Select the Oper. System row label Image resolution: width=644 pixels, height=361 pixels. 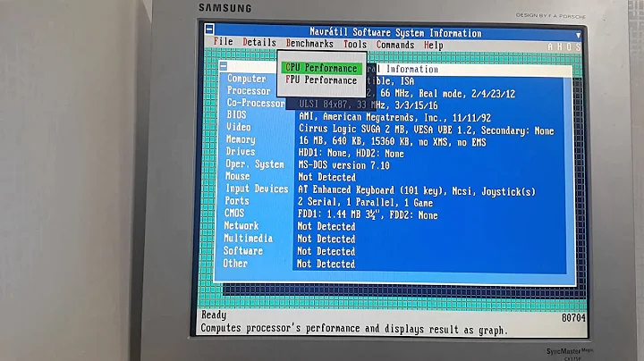pyautogui.click(x=255, y=164)
